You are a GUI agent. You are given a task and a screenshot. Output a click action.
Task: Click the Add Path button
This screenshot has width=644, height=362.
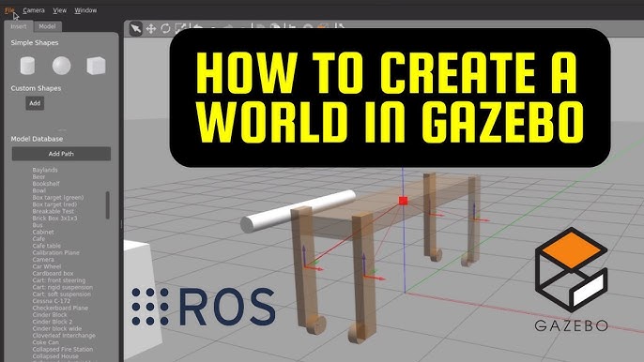[x=61, y=154]
